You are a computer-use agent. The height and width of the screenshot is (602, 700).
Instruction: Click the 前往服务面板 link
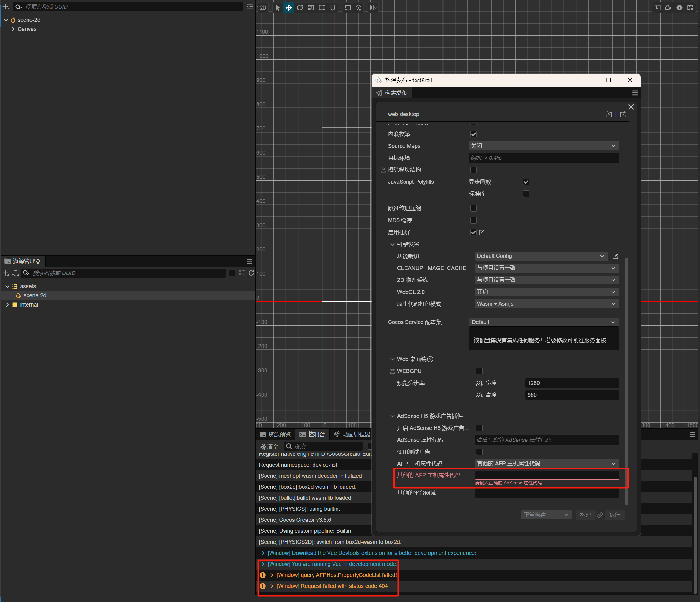589,341
